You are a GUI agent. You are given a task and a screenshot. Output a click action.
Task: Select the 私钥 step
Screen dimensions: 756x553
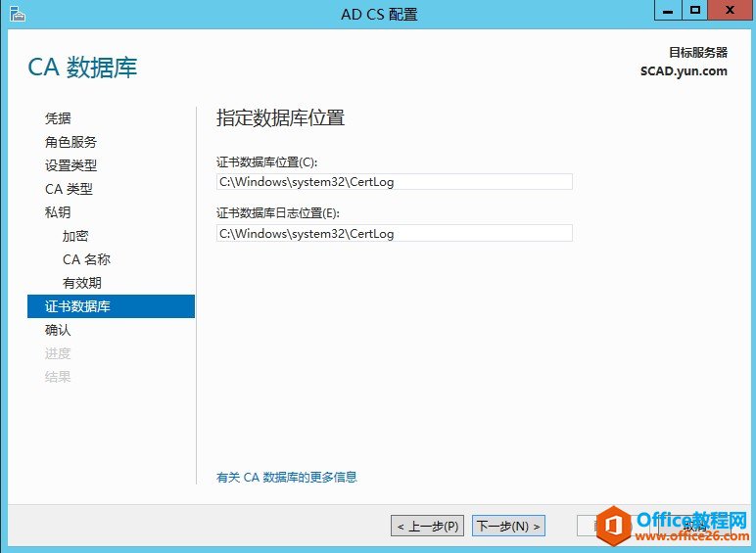(58, 212)
